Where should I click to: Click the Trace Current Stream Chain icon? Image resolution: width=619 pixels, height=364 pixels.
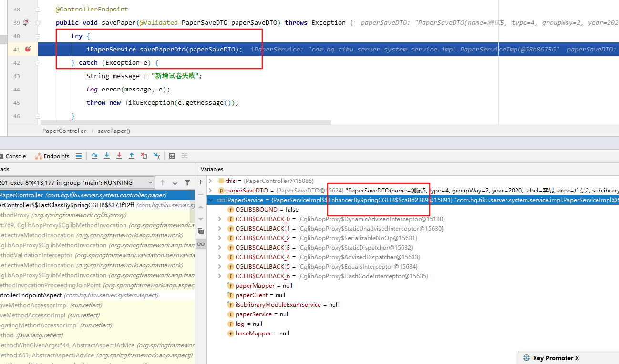pos(185,156)
